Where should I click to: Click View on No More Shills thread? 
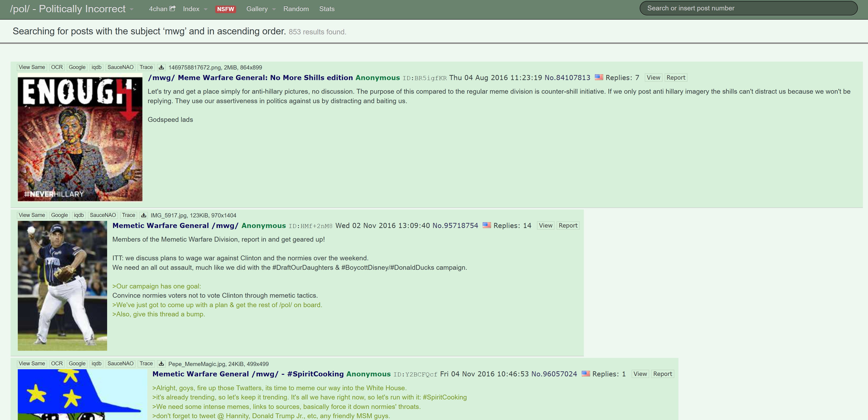click(x=653, y=78)
